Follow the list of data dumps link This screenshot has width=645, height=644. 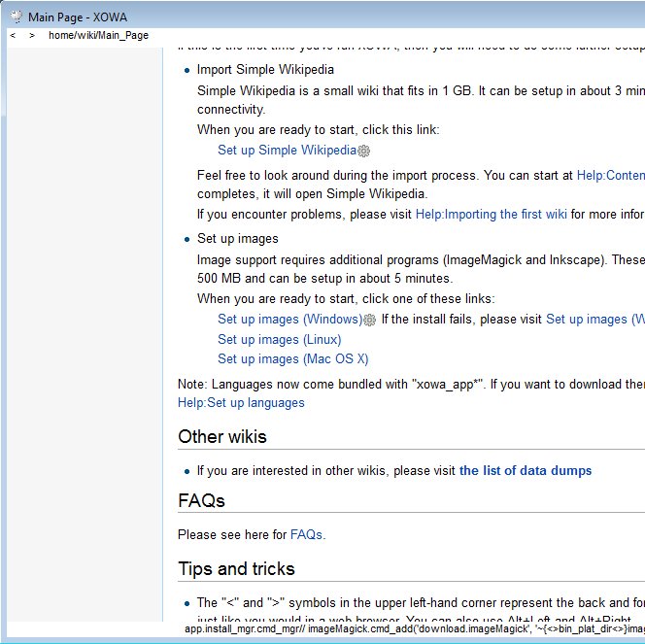coord(525,471)
